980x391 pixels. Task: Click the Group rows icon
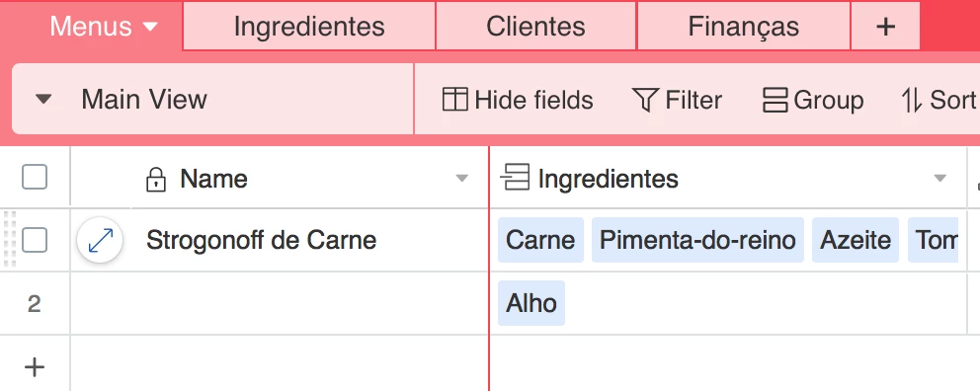coord(775,100)
